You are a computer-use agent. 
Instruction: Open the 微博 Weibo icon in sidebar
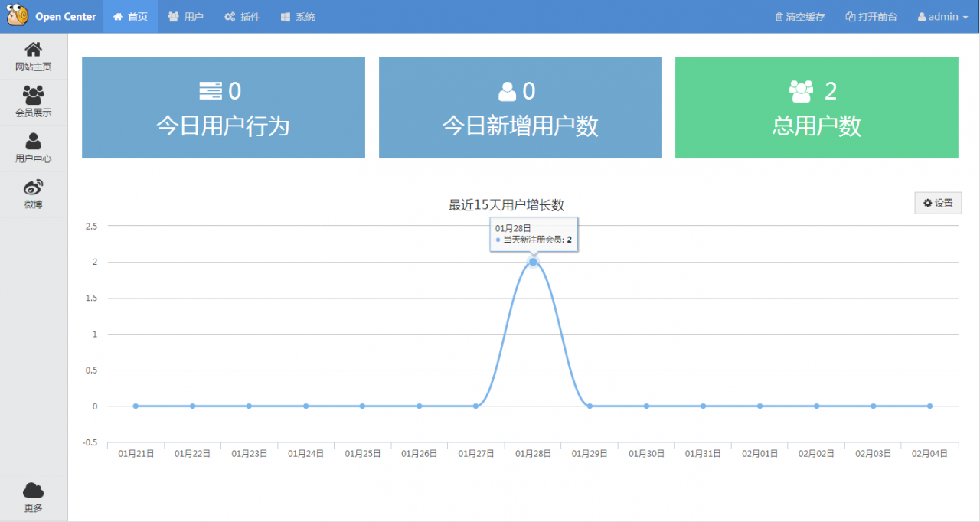click(33, 186)
